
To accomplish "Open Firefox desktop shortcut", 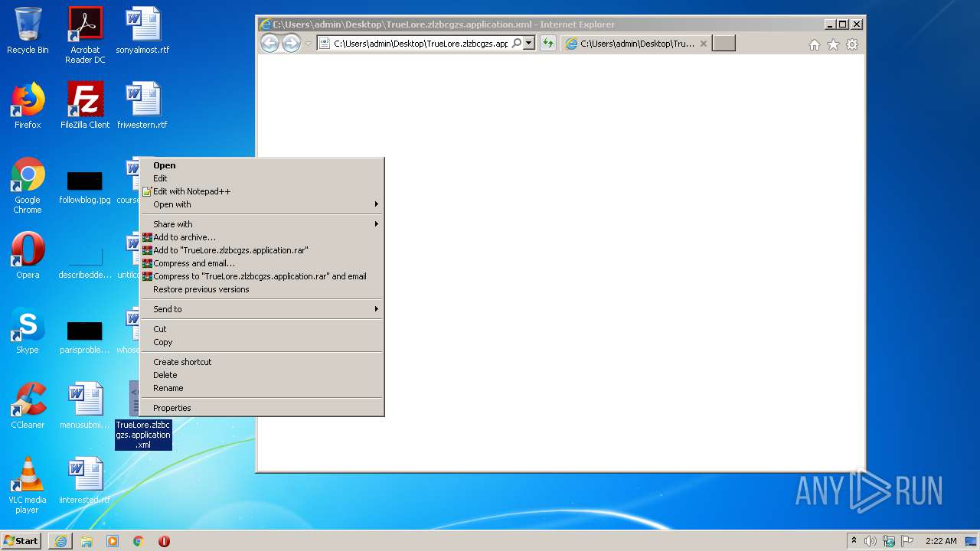I will [x=28, y=106].
